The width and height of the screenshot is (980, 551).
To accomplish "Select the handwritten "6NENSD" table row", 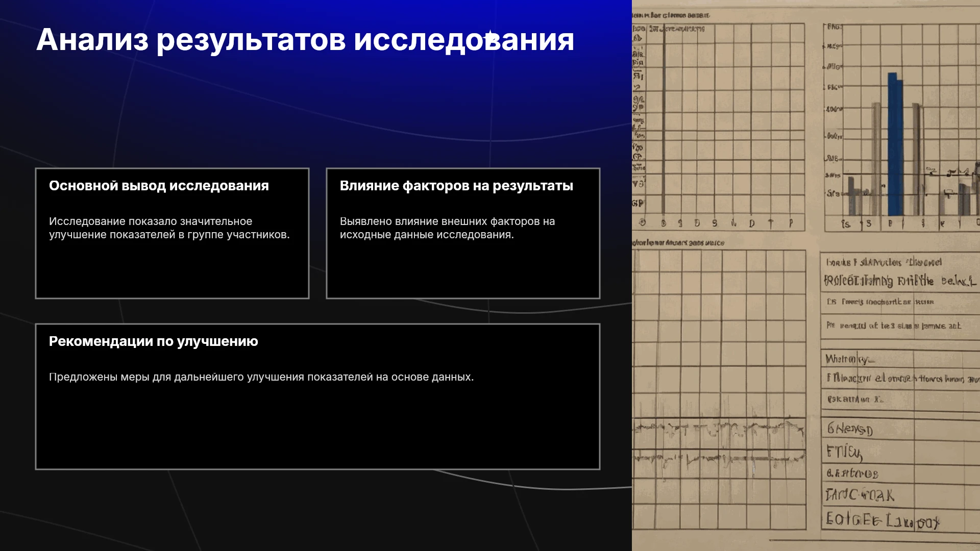I will (850, 429).
